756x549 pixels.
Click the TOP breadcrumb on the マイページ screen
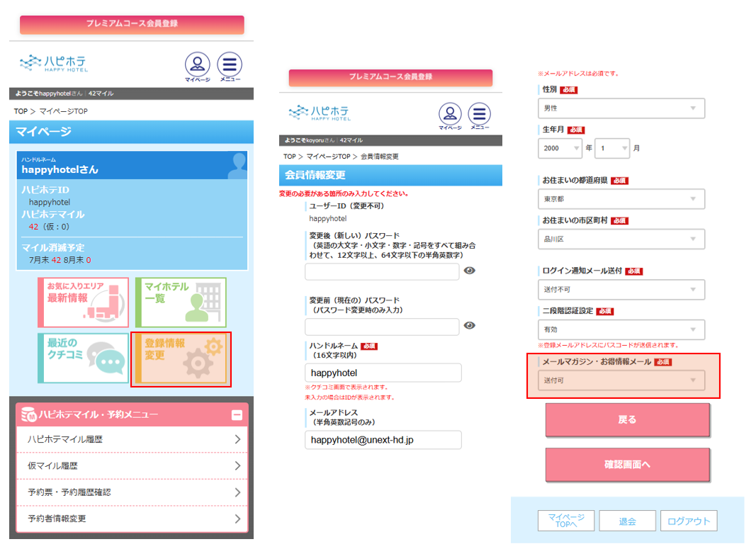(x=21, y=111)
